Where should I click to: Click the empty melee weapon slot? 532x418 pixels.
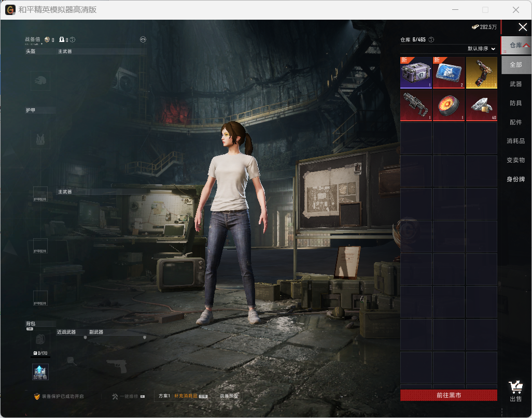pos(71,361)
